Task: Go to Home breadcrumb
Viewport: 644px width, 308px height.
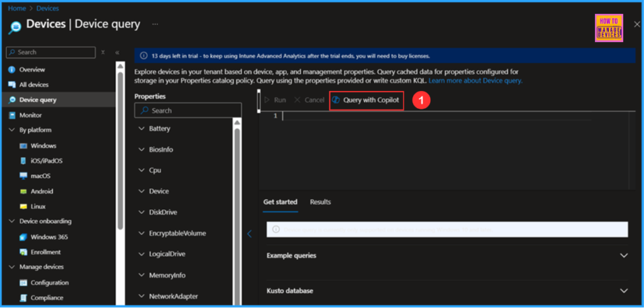Action: click(16, 8)
